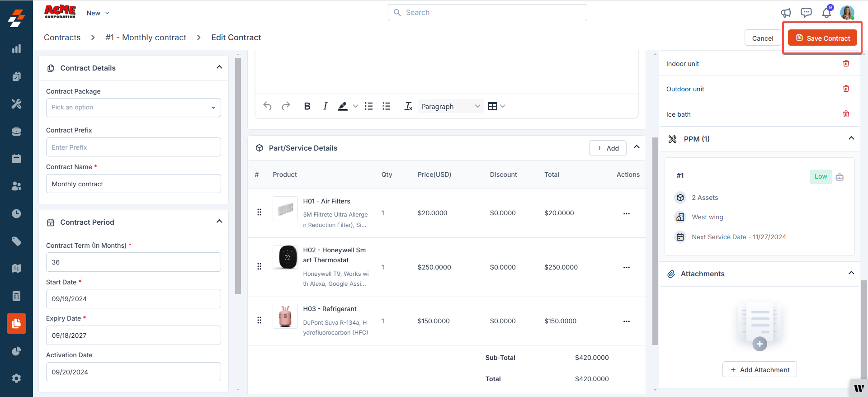Screen dimensions: 868x397
Task: Open the New menu in header
Action: click(x=98, y=13)
